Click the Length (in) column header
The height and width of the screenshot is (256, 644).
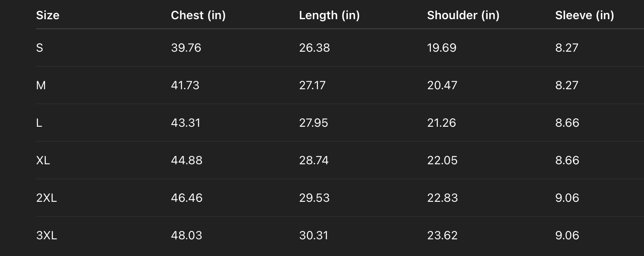pos(329,15)
